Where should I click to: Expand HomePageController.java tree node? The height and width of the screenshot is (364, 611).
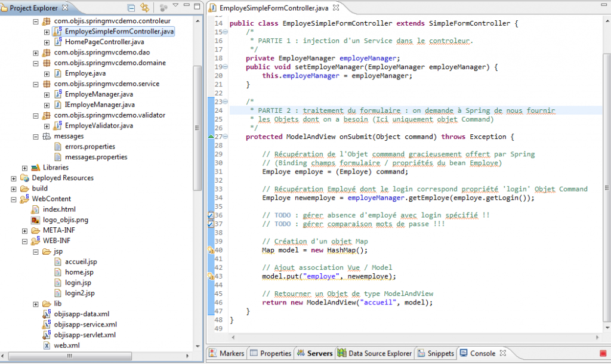point(47,42)
